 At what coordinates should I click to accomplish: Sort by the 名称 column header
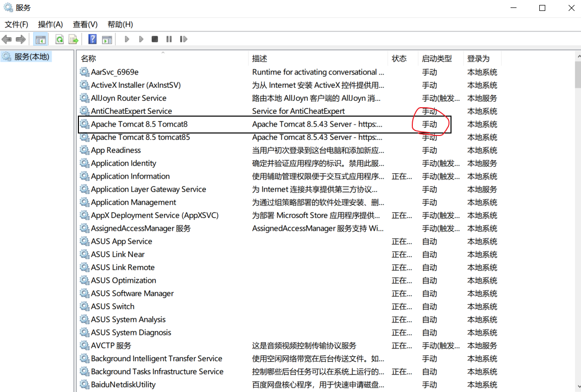point(163,58)
